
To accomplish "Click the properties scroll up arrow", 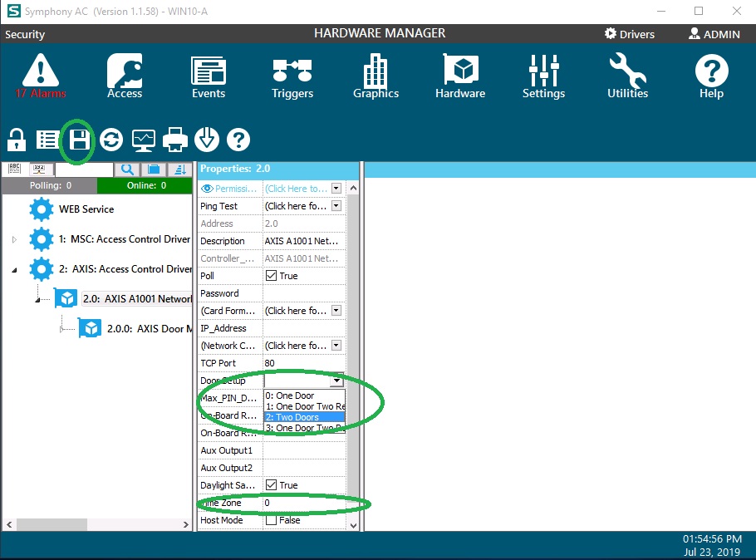I will [x=353, y=188].
